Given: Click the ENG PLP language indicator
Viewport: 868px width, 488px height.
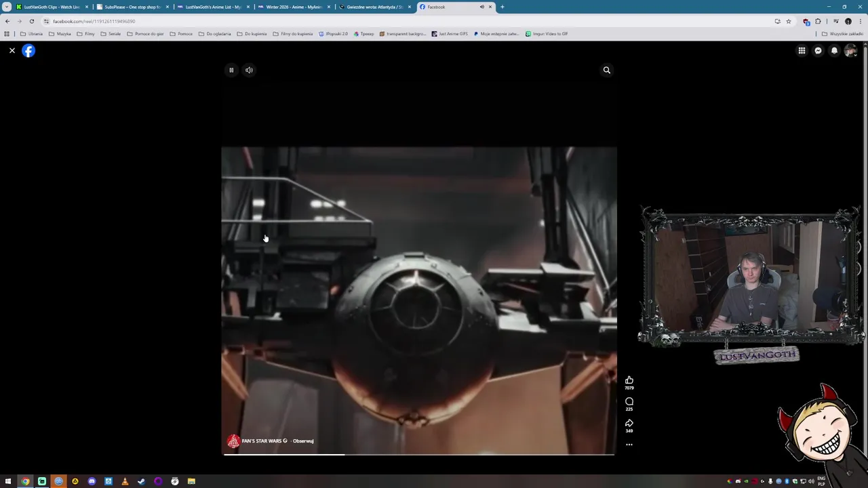Looking at the screenshot, I should 821,481.
